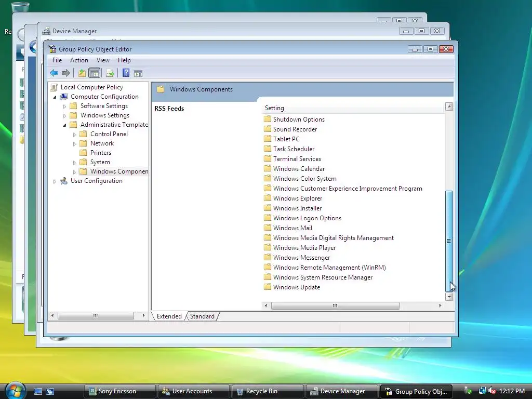Select Windows Media Player in the list
Image resolution: width=532 pixels, height=399 pixels.
[300, 248]
